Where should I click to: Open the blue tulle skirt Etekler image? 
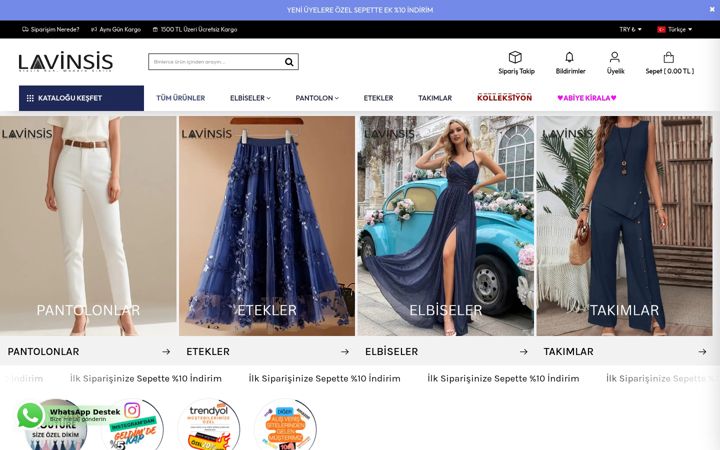pyautogui.click(x=267, y=225)
